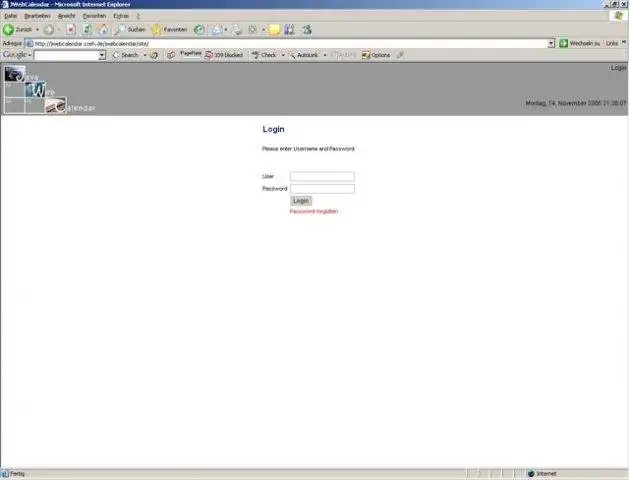Click the grey Forward arrow button

point(49,30)
